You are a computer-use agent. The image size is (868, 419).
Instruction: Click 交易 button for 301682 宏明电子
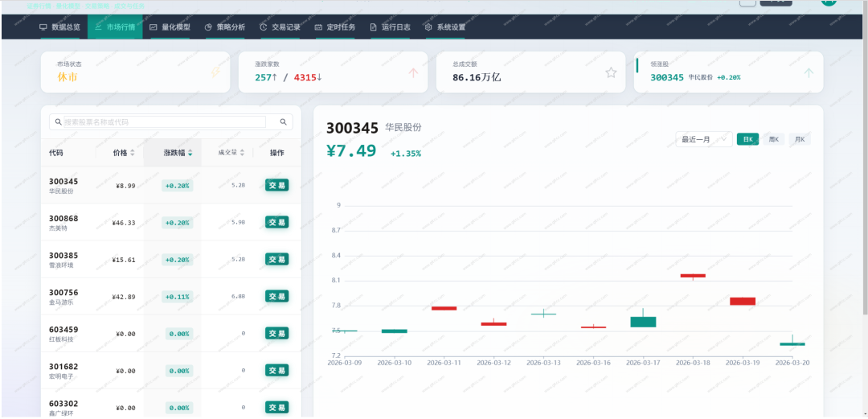[276, 370]
